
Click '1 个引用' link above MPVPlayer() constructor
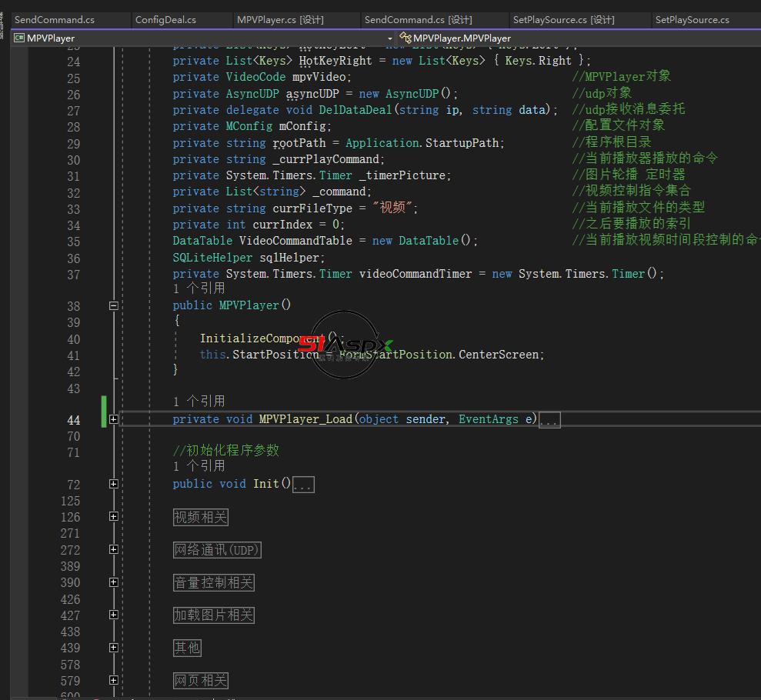(x=199, y=288)
